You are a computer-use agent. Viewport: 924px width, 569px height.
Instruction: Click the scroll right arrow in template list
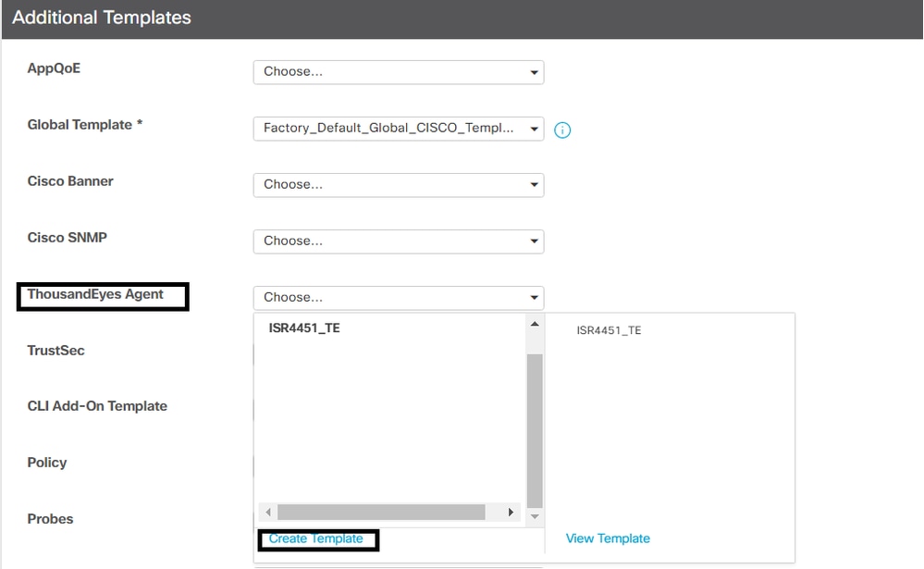pos(511,512)
